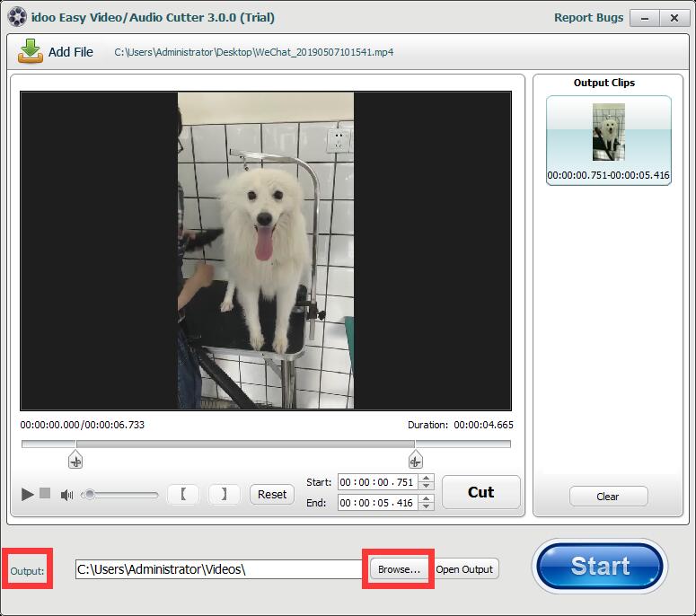Click the Duration value 00:00:04.665
The width and height of the screenshot is (696, 616).
483,425
